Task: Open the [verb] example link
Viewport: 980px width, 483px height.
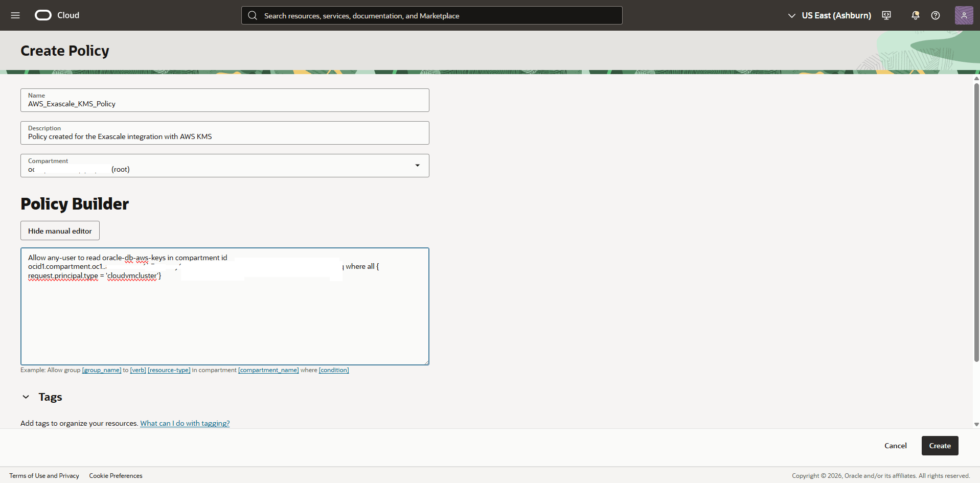Action: [138, 370]
